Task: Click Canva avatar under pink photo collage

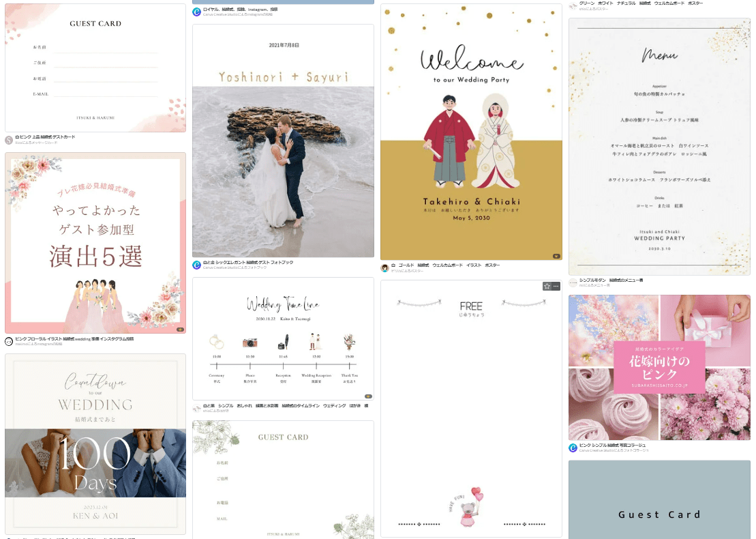Action: click(x=573, y=448)
